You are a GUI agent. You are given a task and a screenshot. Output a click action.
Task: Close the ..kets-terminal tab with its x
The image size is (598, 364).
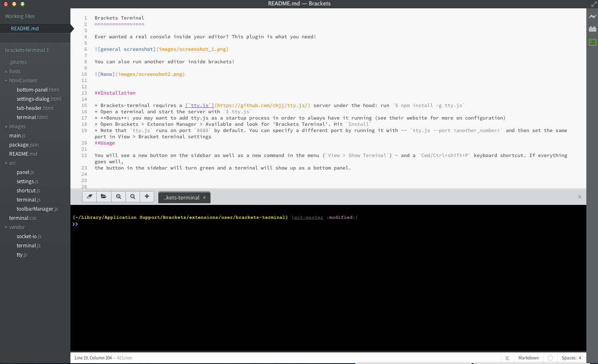point(204,198)
